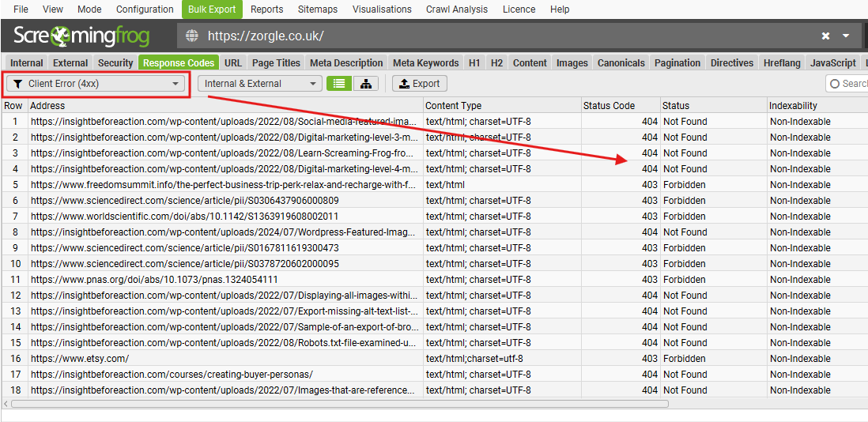Switch to list view icon
The image size is (868, 422).
coord(339,84)
